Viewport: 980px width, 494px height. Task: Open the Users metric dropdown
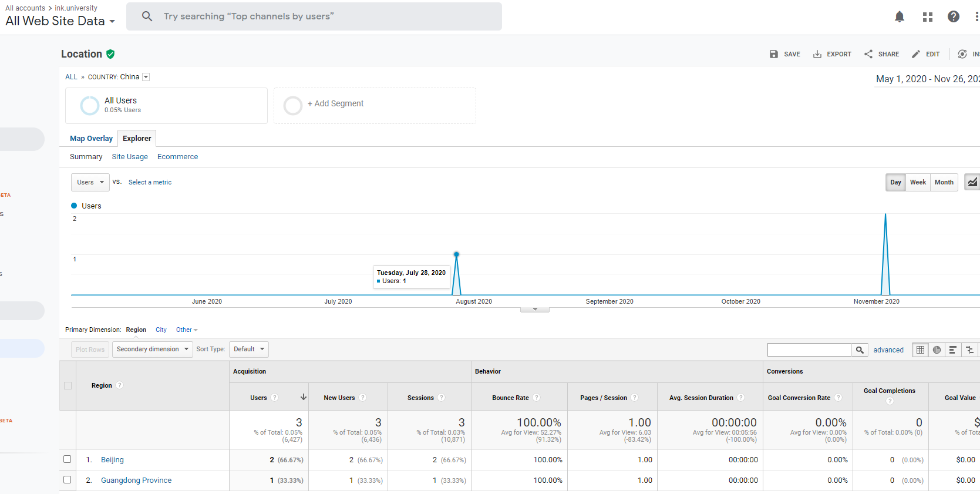[90, 182]
